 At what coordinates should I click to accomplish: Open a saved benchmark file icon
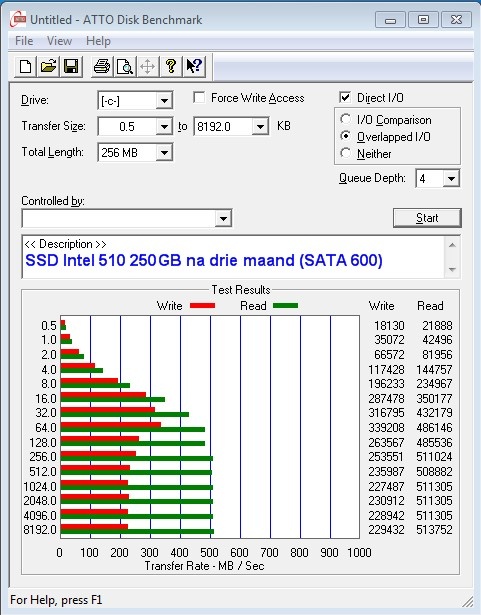[x=48, y=66]
